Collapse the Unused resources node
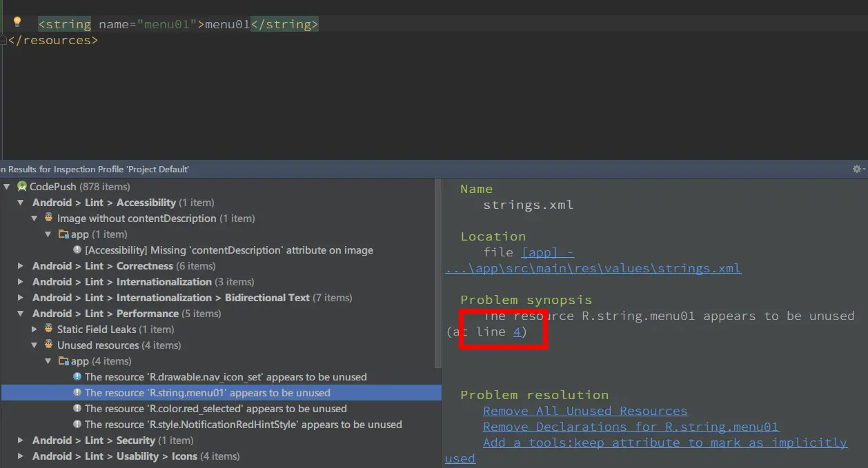This screenshot has height=468, width=868. (34, 345)
